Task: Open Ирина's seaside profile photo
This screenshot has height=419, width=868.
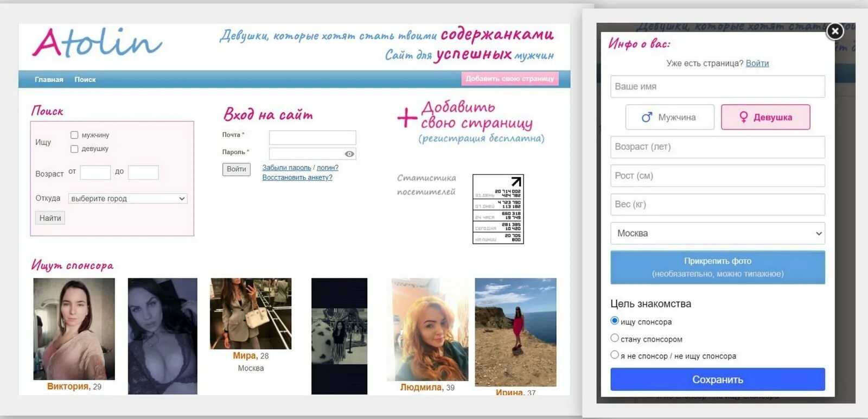Action: pos(516,332)
